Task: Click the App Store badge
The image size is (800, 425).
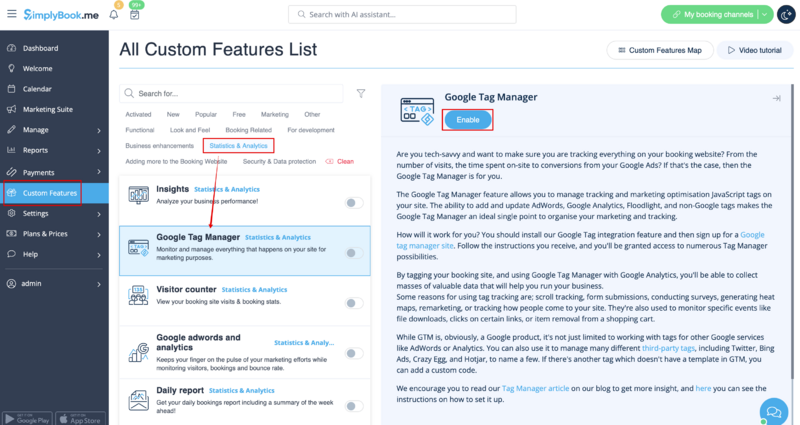Action: point(81,419)
